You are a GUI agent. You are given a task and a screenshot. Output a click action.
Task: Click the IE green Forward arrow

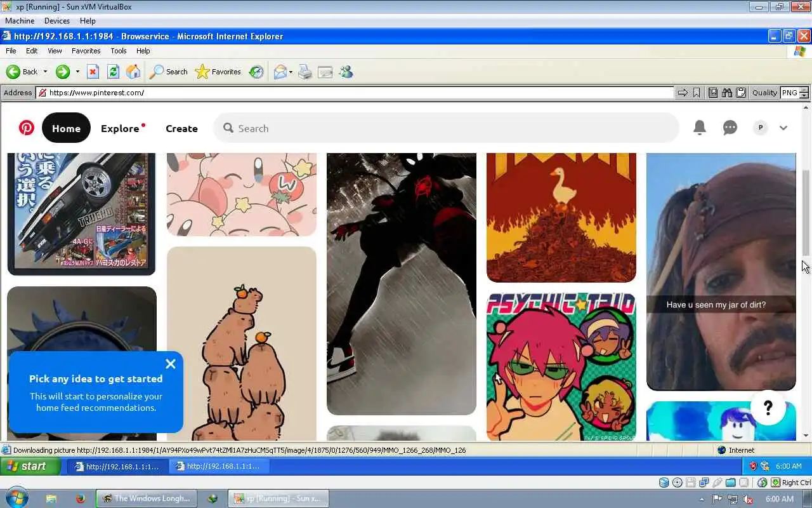(x=62, y=72)
